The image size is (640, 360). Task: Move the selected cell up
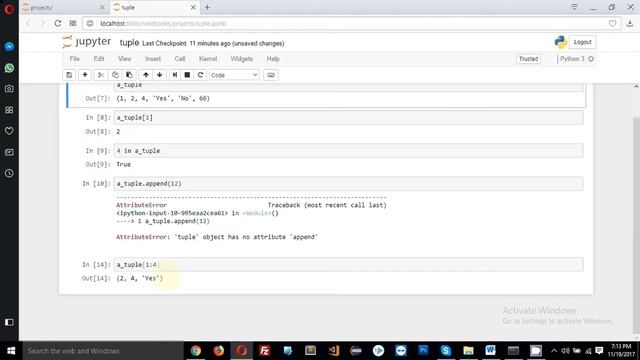(x=146, y=75)
